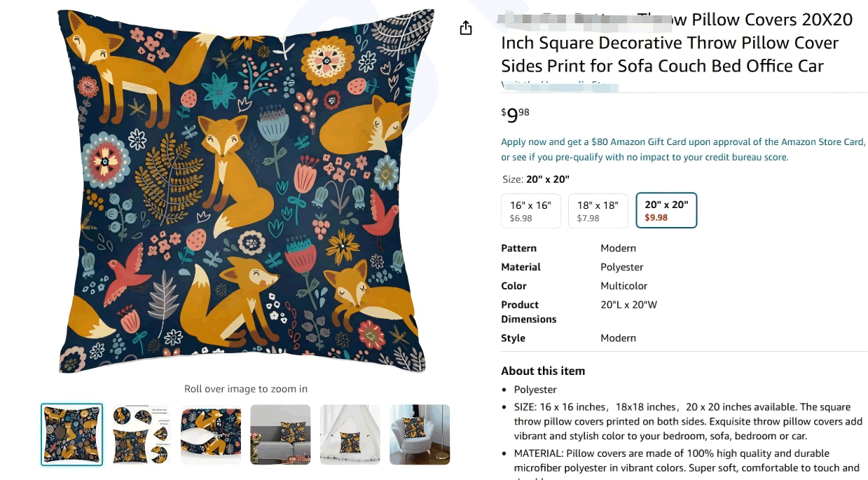View the thumbnail of pillows on grey sofa
This screenshot has height=480, width=868.
coord(280,434)
